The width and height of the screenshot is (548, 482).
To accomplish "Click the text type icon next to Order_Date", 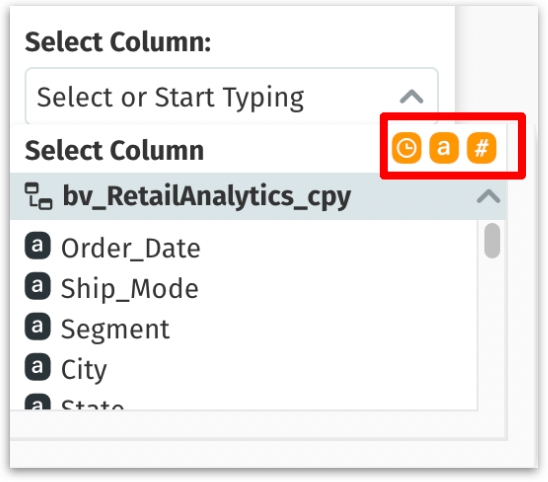I will pyautogui.click(x=37, y=246).
